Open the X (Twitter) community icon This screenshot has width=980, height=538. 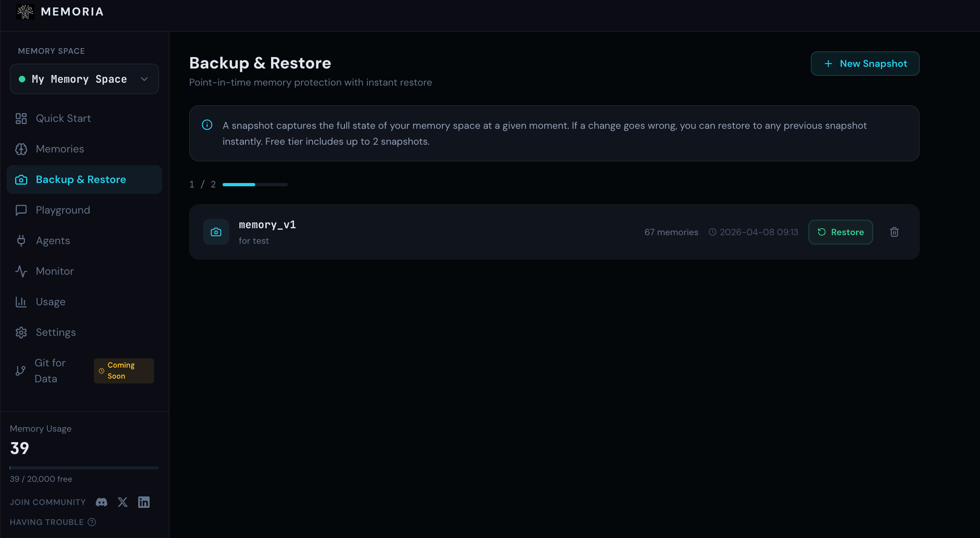point(123,502)
